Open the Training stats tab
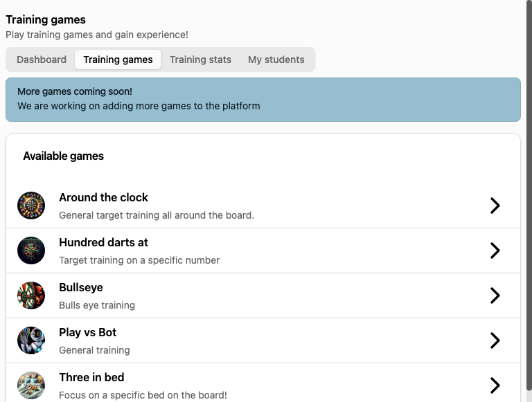This screenshot has width=532, height=402. coord(200,60)
